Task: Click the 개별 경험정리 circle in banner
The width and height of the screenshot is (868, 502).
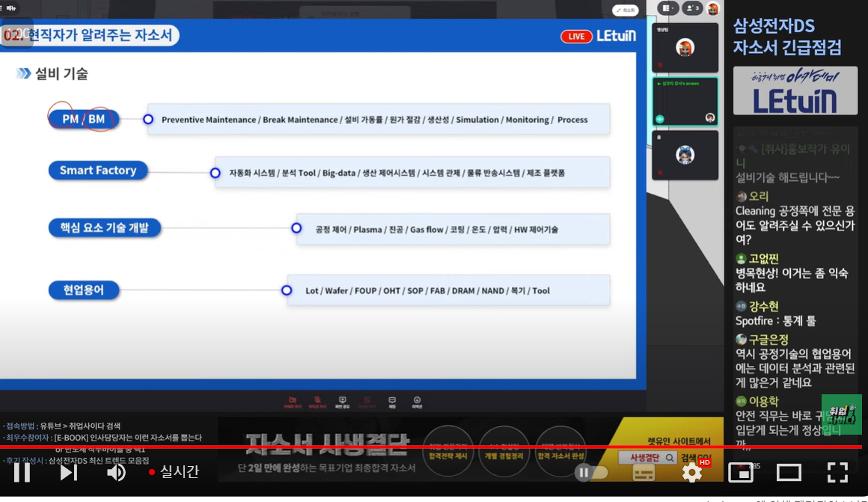Action: (504, 451)
